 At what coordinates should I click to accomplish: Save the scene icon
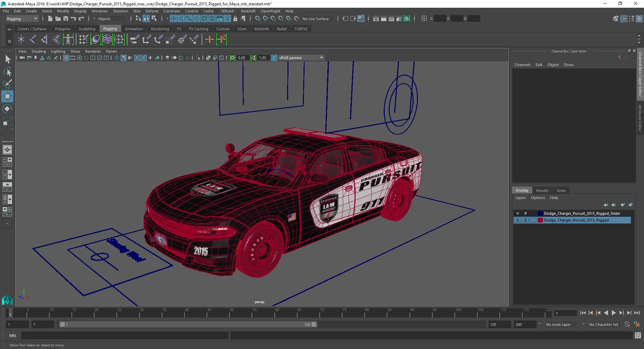click(x=66, y=19)
